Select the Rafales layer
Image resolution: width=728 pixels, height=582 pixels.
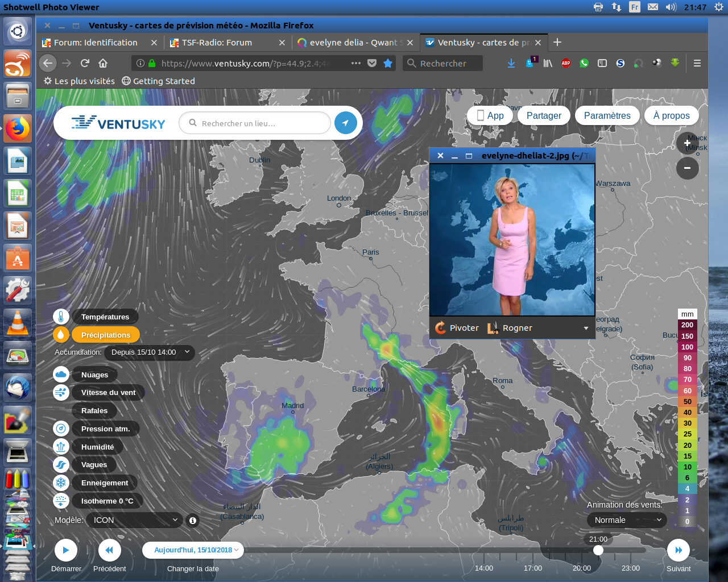[x=94, y=410]
